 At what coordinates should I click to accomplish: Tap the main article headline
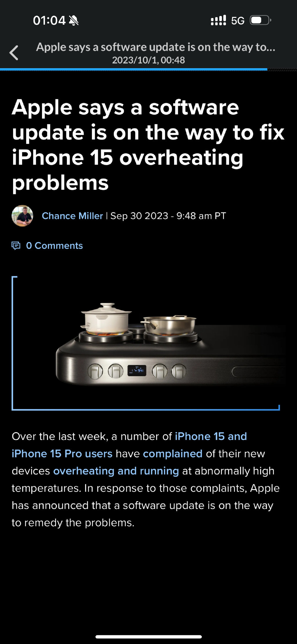(x=148, y=145)
